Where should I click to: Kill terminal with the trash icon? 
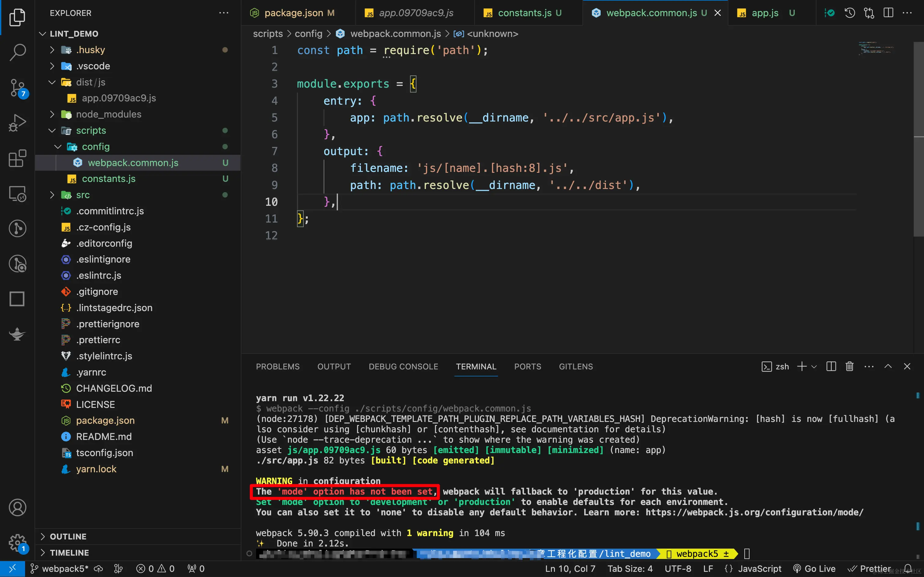click(x=849, y=366)
